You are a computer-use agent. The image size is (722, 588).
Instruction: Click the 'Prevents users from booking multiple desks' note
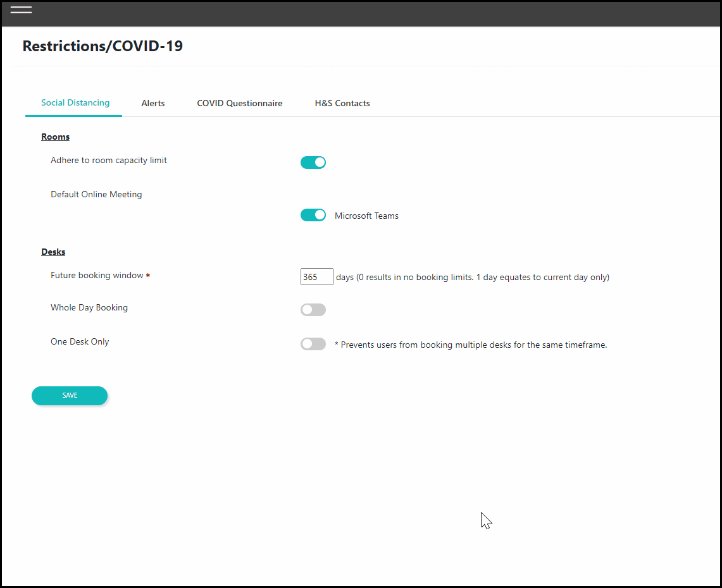pos(471,345)
